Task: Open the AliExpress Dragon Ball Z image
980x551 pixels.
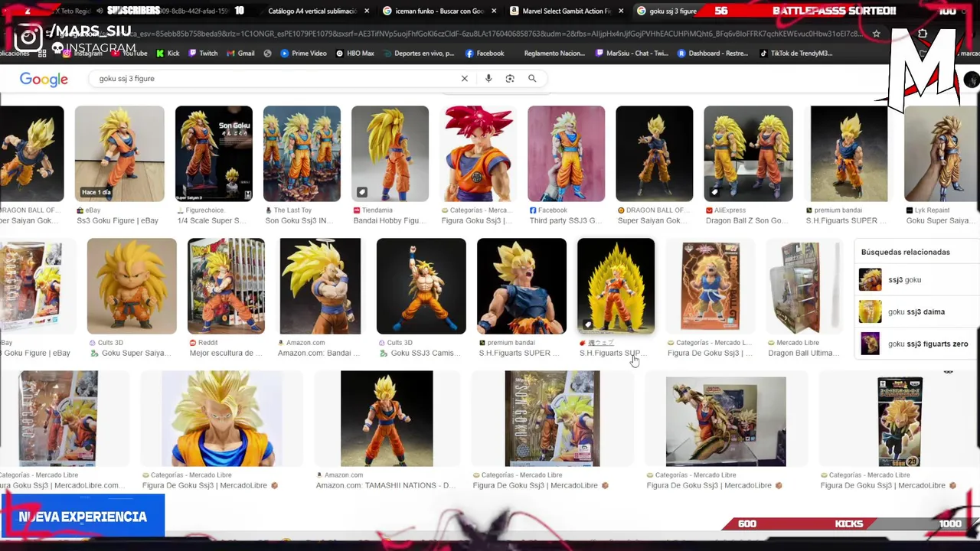Action: pyautogui.click(x=748, y=154)
